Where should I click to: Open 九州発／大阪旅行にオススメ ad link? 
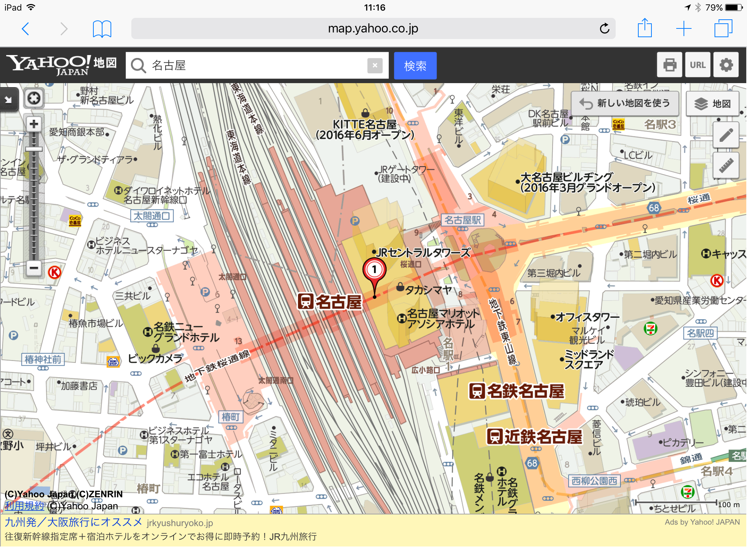73,522
